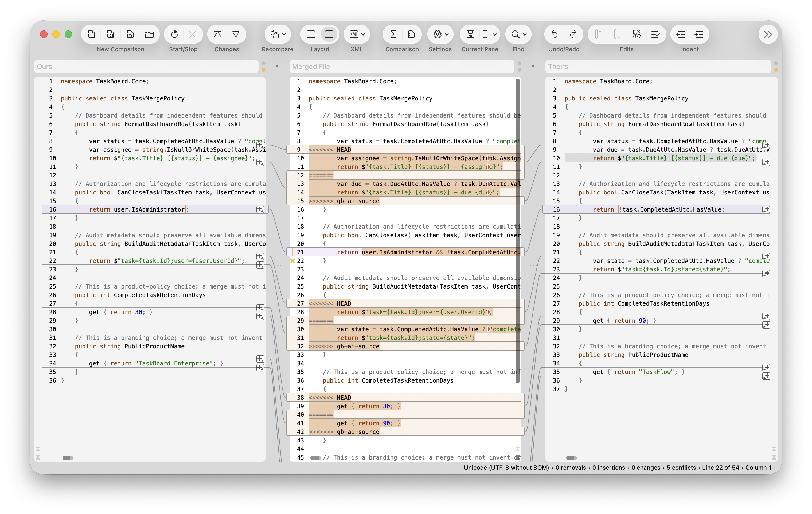Viewport: 812px width, 514px height.
Task: Click '>>>>>>> gb-ai-source' on merged line 15
Action: [x=344, y=201]
